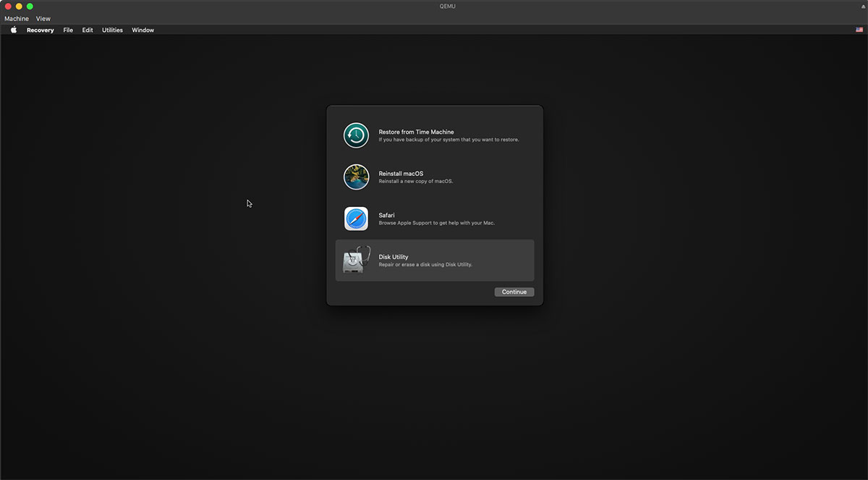This screenshot has height=480, width=868.
Task: Open the Apple logo menu
Action: tap(13, 30)
